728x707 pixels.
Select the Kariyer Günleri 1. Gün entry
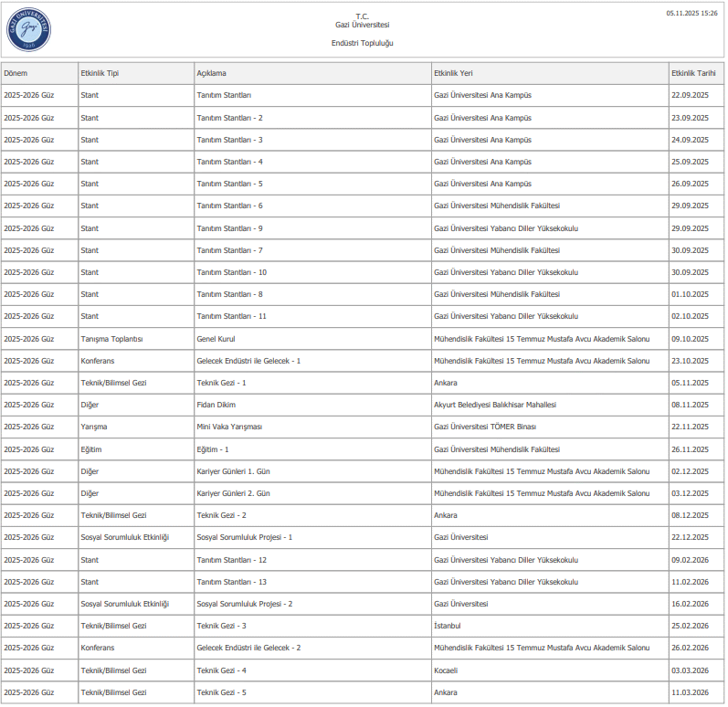click(233, 471)
